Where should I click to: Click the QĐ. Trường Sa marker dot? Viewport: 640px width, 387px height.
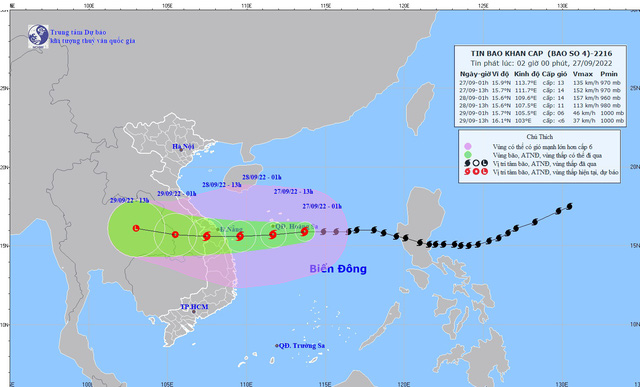tap(277, 346)
